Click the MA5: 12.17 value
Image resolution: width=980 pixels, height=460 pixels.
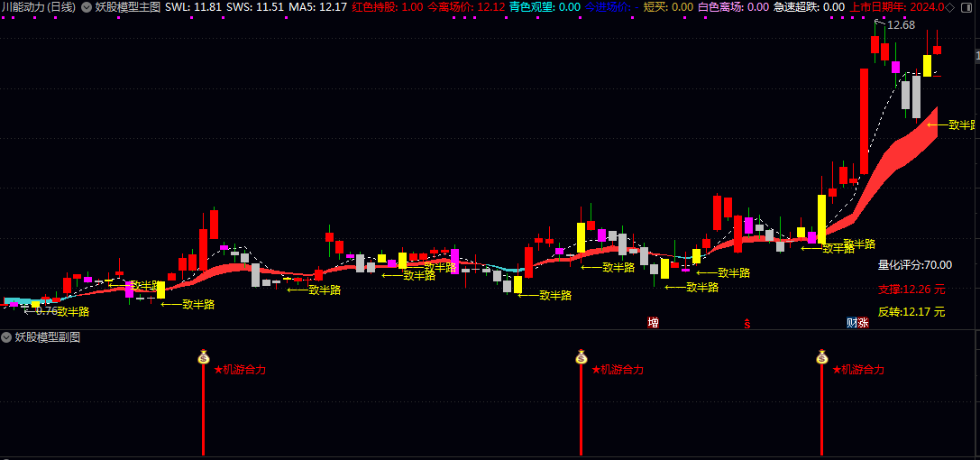pyautogui.click(x=317, y=7)
